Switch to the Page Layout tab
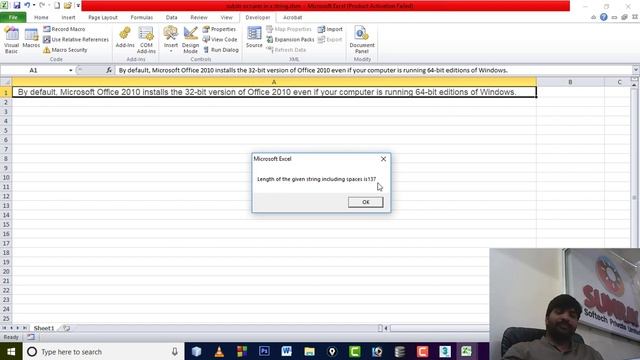The image size is (640, 360). click(x=103, y=18)
